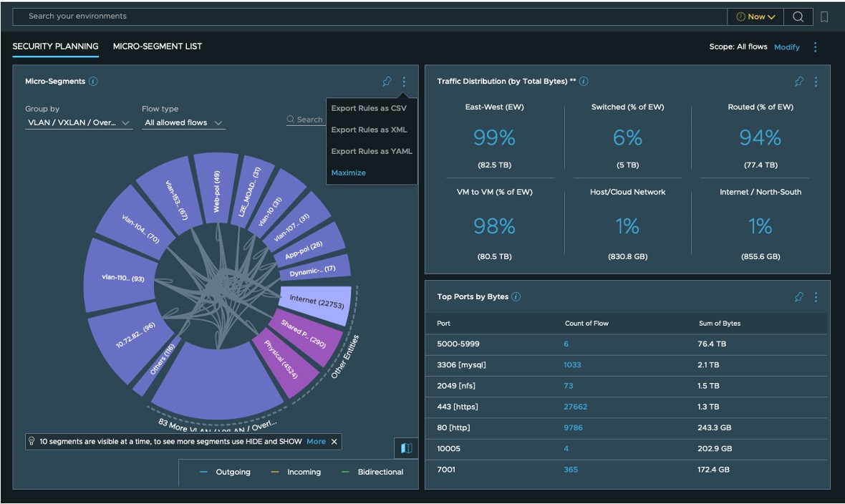Screen dimensions: 845x504
Task: Click the map view icon below chart
Action: click(406, 448)
